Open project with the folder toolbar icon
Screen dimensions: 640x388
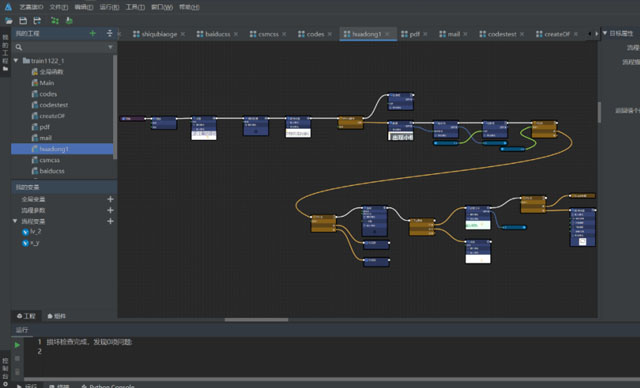[9, 20]
